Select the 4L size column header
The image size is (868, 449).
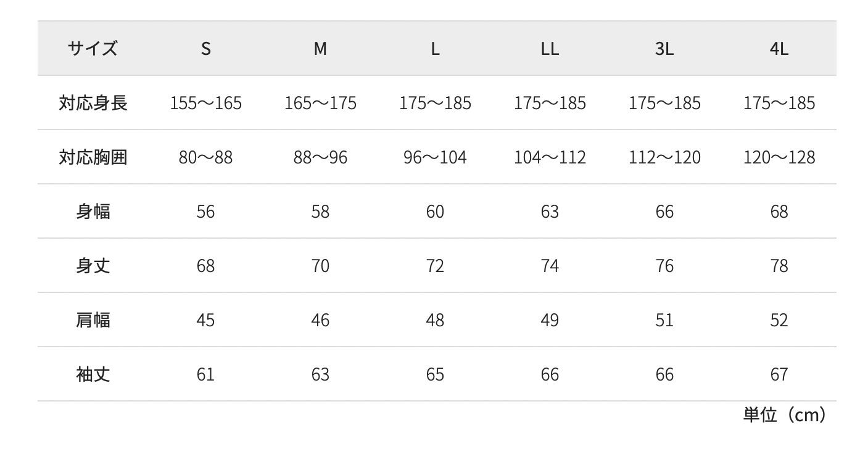(779, 49)
